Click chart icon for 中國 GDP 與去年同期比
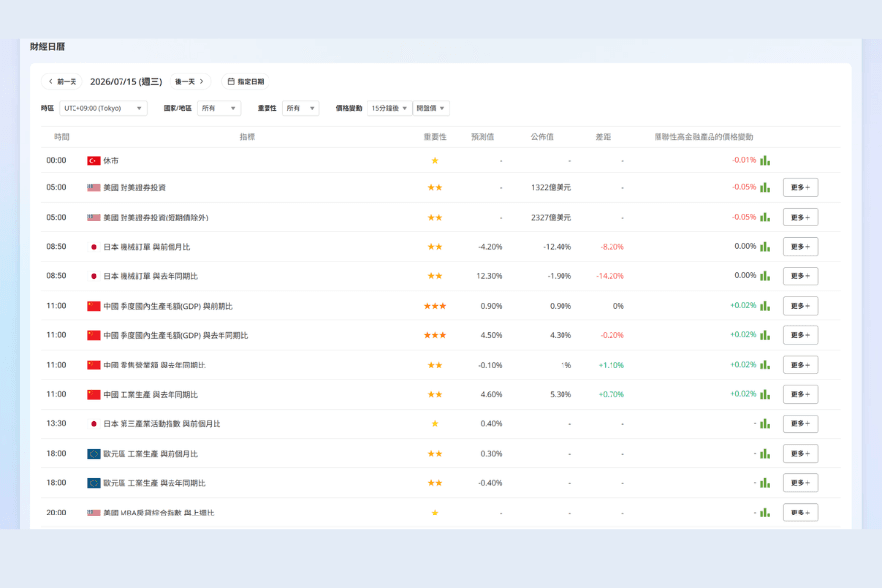 pos(765,335)
